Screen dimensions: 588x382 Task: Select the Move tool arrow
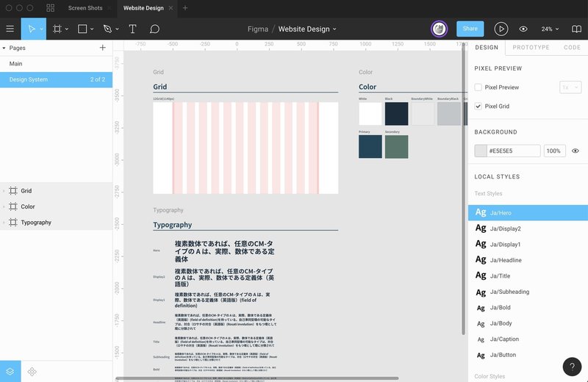pos(32,29)
